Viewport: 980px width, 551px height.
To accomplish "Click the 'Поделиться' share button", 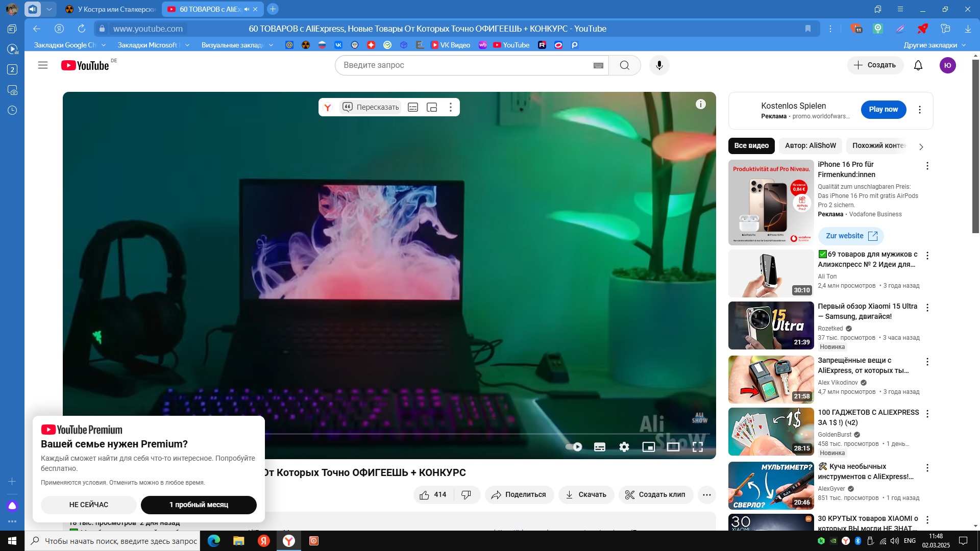I will click(x=519, y=494).
